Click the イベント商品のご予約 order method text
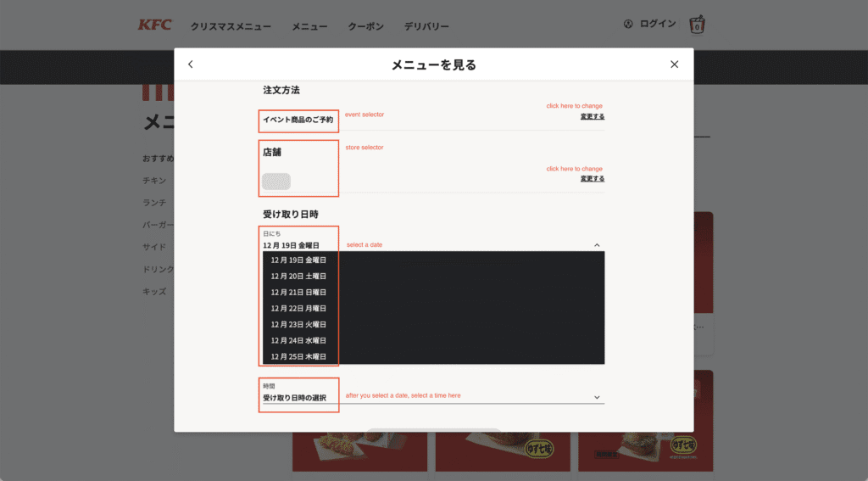Viewport: 868px width, 481px height. click(x=298, y=120)
